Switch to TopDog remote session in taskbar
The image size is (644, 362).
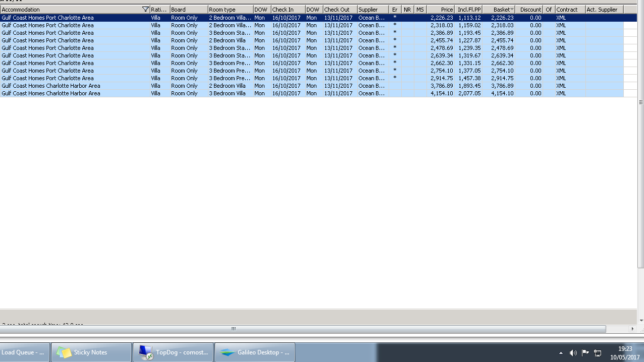click(x=173, y=352)
